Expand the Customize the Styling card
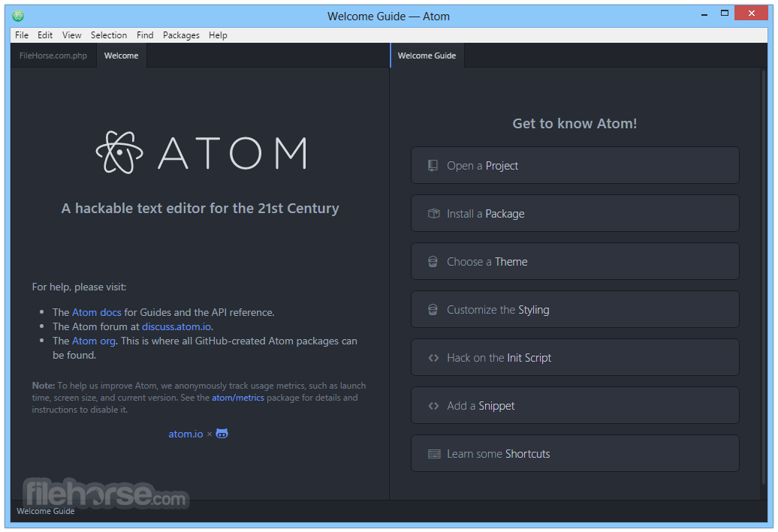The height and width of the screenshot is (532, 778). pyautogui.click(x=575, y=309)
